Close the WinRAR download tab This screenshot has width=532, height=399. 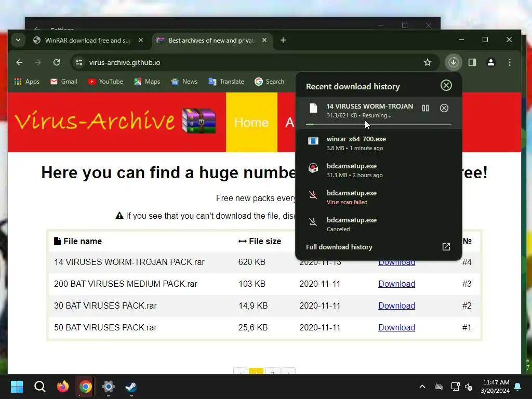point(141,41)
